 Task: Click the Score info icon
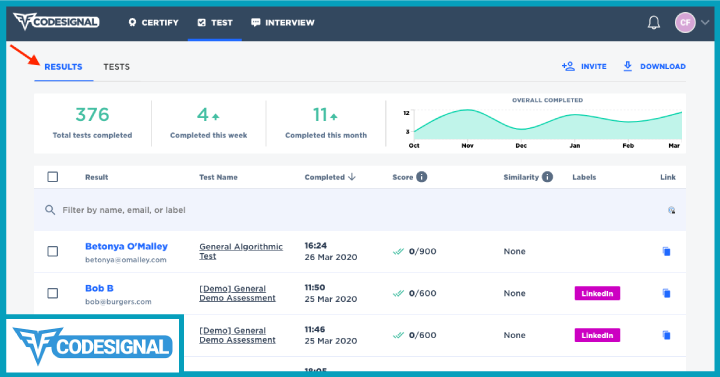[x=422, y=177]
